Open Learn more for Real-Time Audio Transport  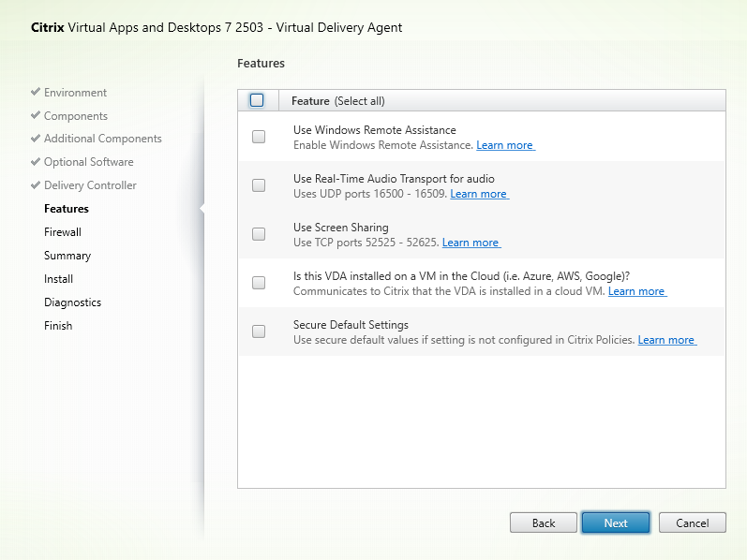479,195
